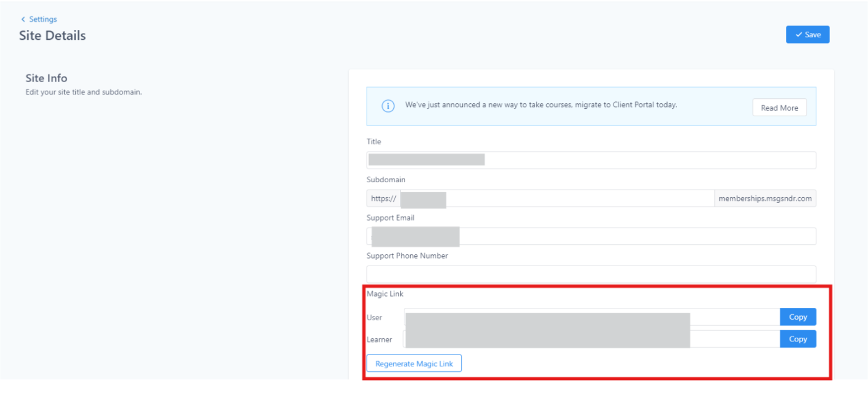Open Read More about Client Portal
The height and width of the screenshot is (403, 868).
click(779, 108)
